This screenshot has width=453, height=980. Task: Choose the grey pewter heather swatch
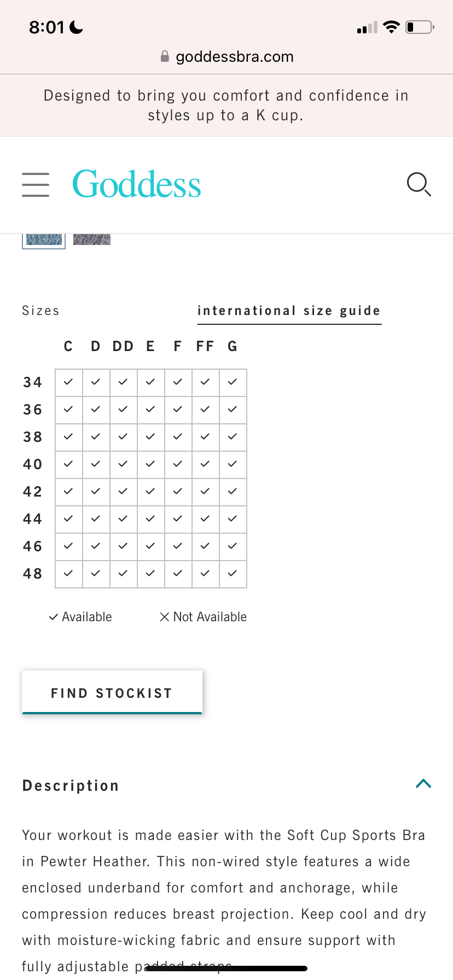click(92, 240)
